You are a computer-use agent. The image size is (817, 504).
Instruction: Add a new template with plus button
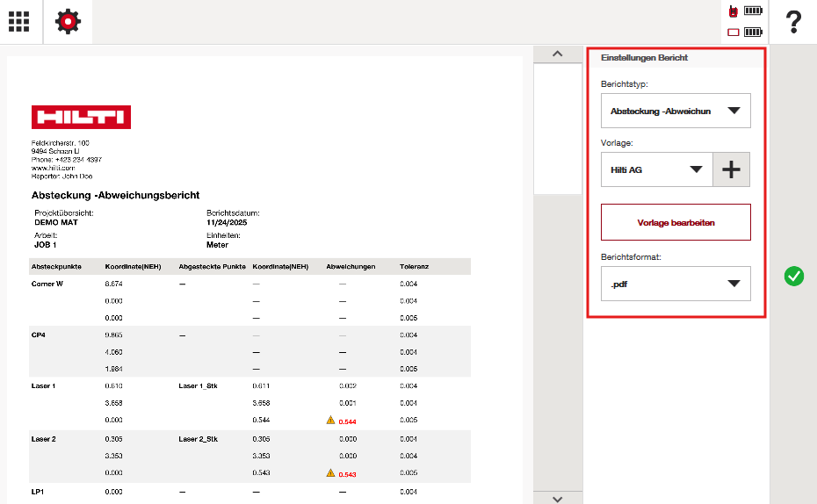click(x=731, y=169)
